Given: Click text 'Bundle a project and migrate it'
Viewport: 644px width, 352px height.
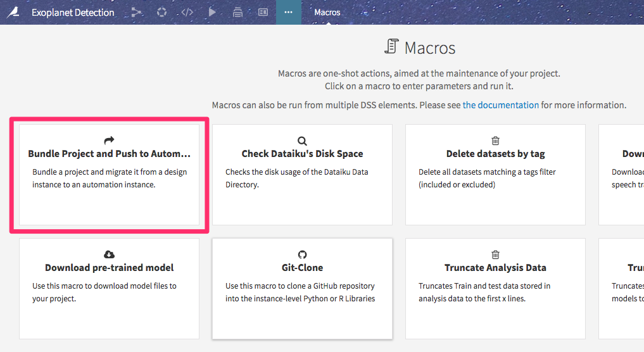Looking at the screenshot, I should (x=86, y=172).
